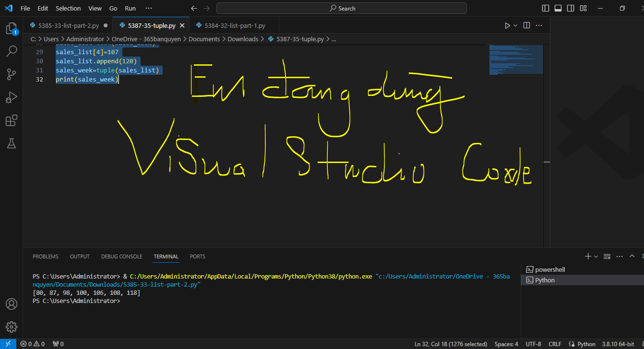Viewport: 644px width, 349px height.
Task: Customize layout from title bar icon
Action: click(583, 8)
